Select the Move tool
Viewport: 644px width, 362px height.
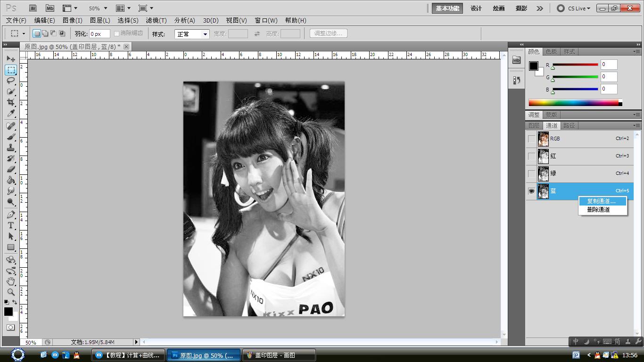point(11,59)
